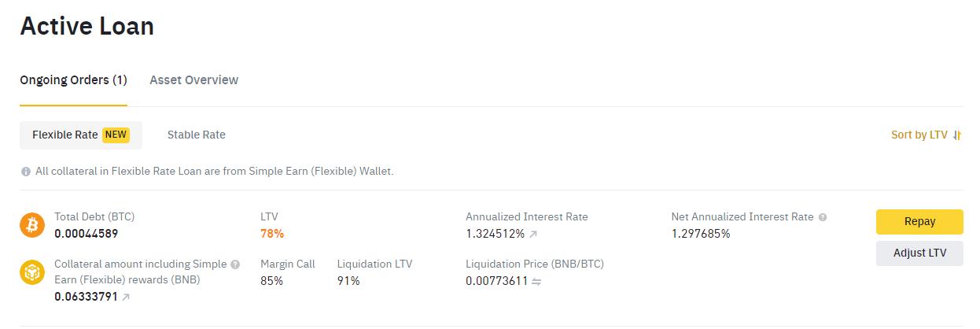This screenshot has width=980, height=329.
Task: Click the Total Debt value 0.00044589
Action: point(87,234)
